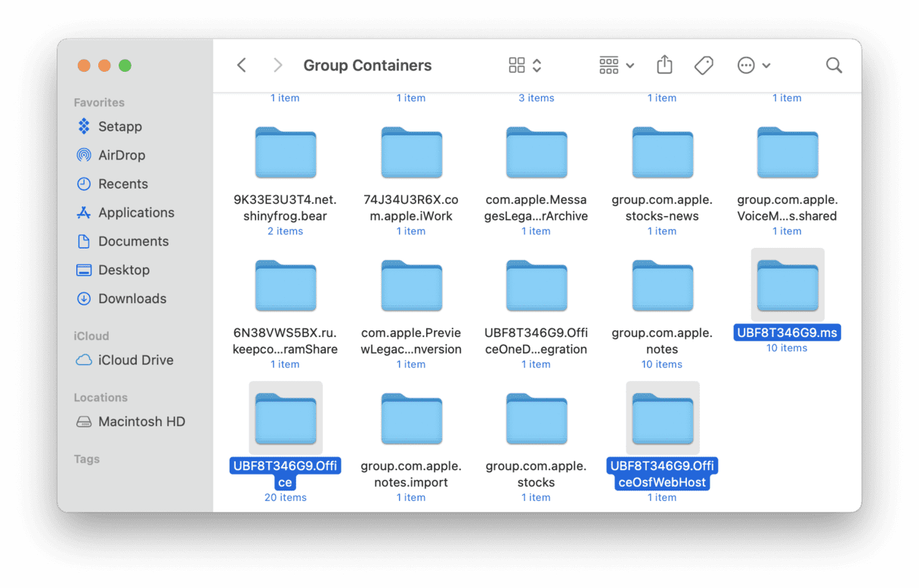Select the UBF8T346G9.OfficeOneD...egration folder icon

click(x=537, y=286)
